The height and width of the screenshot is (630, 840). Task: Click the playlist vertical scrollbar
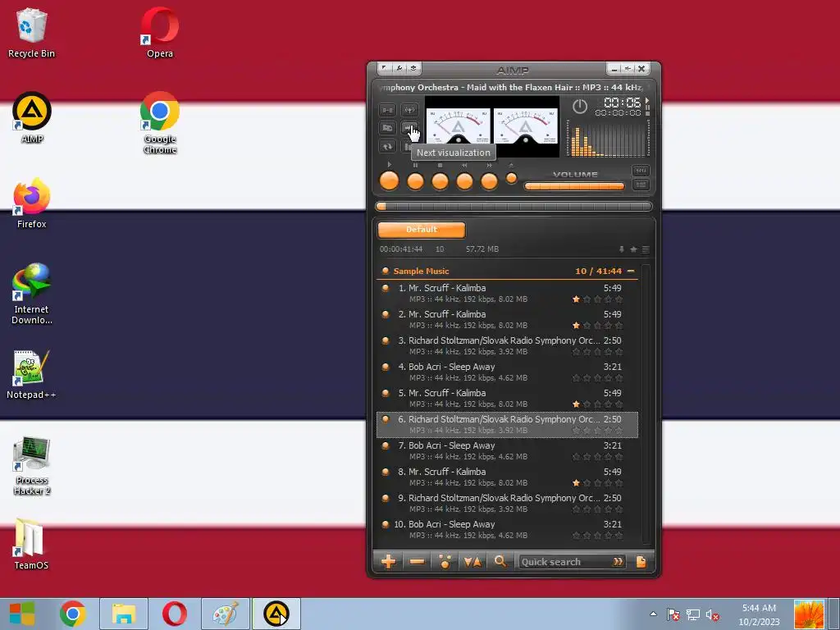[646, 404]
